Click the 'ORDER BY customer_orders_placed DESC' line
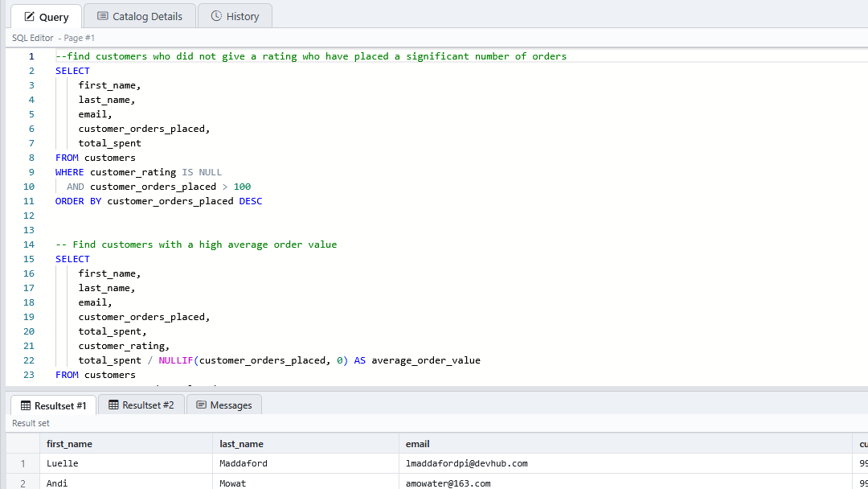868x489 pixels. click(158, 201)
